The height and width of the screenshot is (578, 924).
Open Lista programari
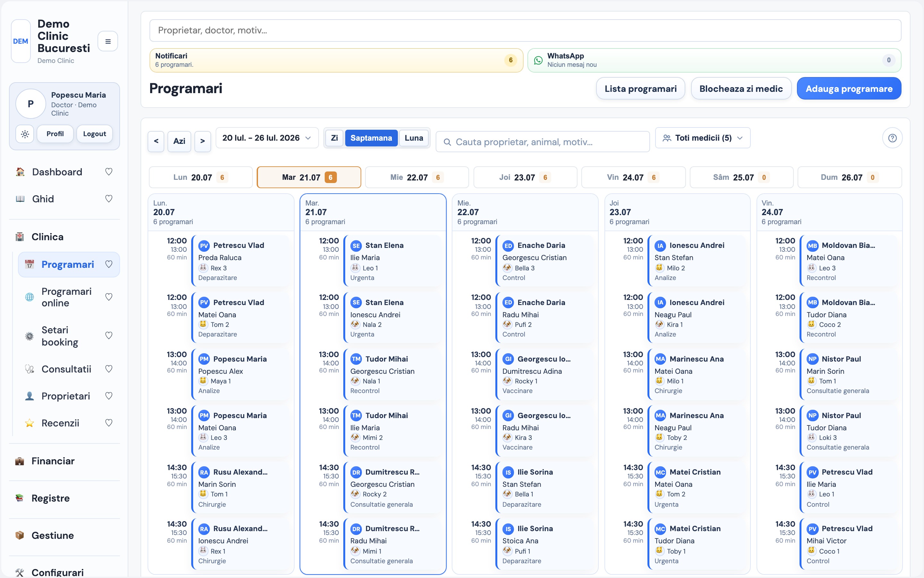640,89
